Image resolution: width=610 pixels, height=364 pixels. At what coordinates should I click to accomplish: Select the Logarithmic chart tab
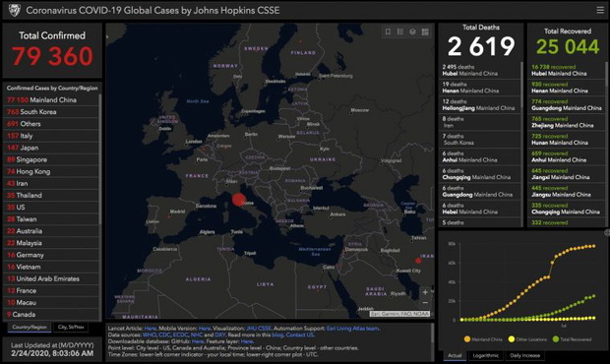pos(485,355)
